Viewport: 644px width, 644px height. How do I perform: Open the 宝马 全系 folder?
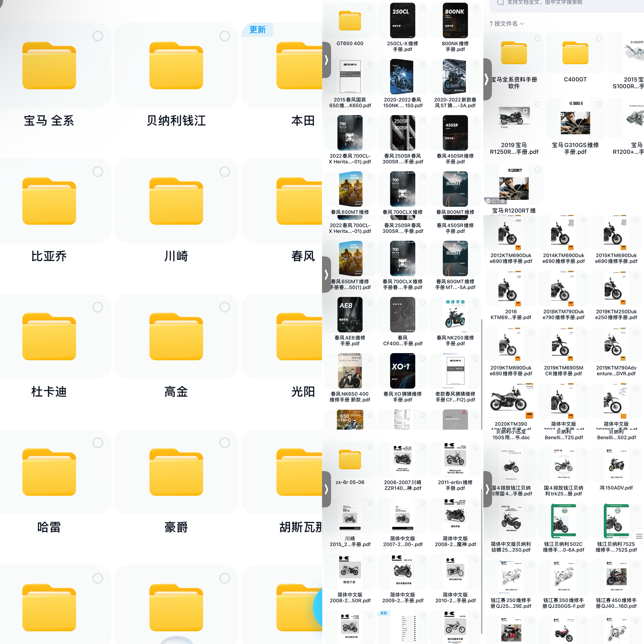49,66
